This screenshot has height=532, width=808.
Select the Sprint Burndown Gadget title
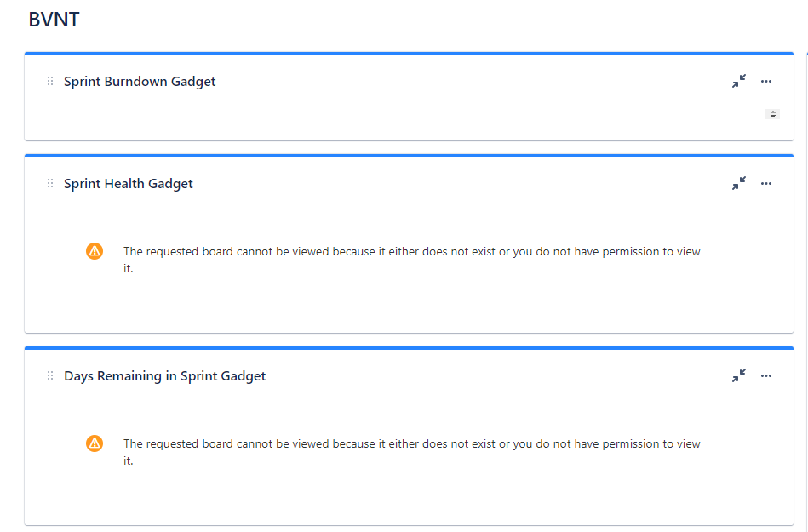point(140,82)
